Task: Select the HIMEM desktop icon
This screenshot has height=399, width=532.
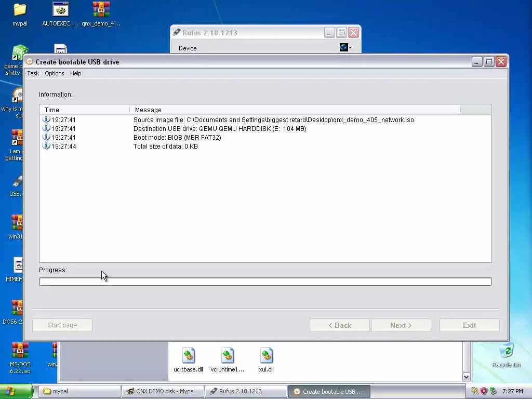Action: (x=15, y=270)
